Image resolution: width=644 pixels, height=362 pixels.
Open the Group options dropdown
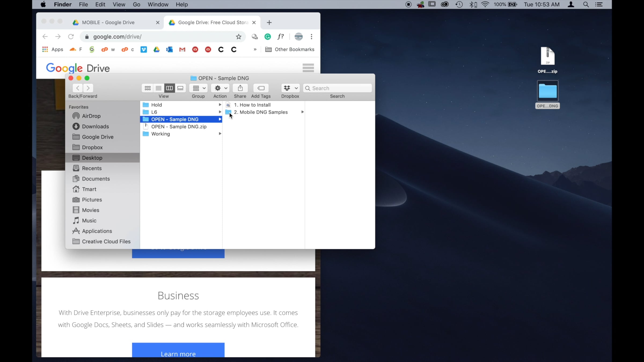[x=199, y=88]
